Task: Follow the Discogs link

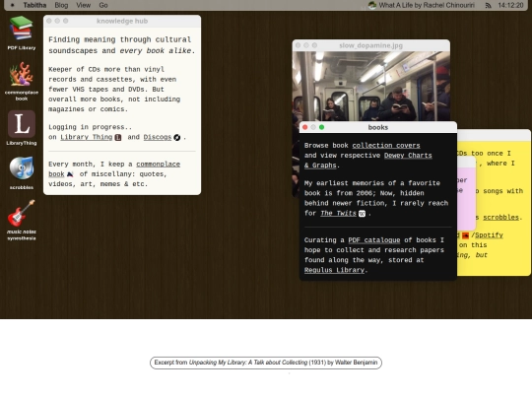Action: (158, 137)
